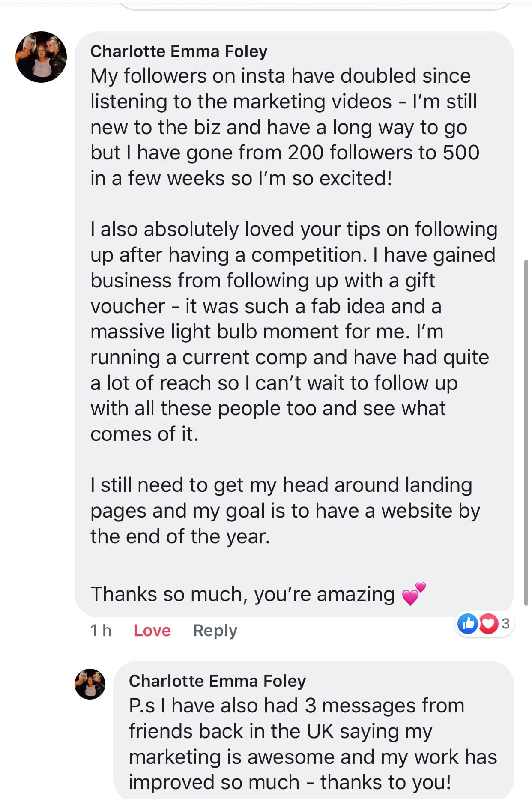Click the 'improved so much - thanks to you!' line
Screen dimensions: 532x799
pos(290,782)
